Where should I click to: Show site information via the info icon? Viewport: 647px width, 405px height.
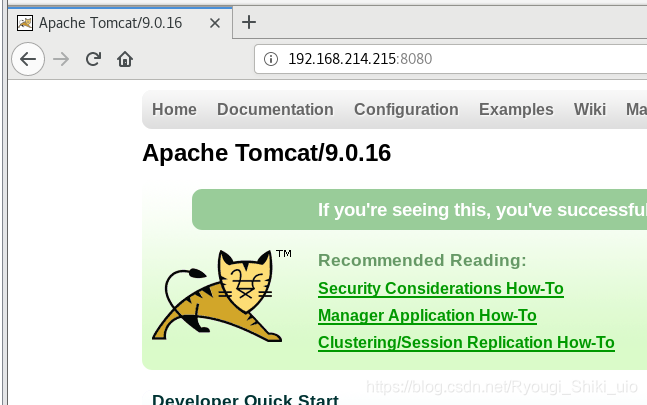271,59
